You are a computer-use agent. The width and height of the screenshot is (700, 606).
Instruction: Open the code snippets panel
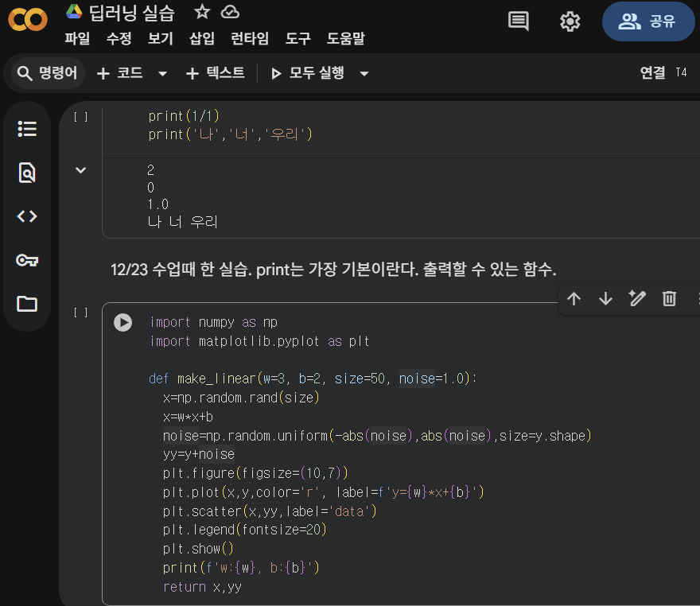pos(26,216)
